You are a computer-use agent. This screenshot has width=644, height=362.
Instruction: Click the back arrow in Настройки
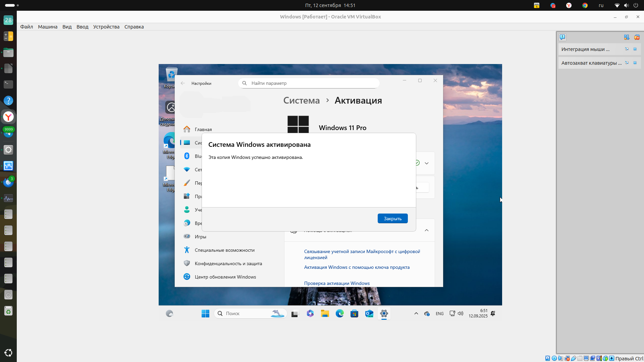(183, 83)
